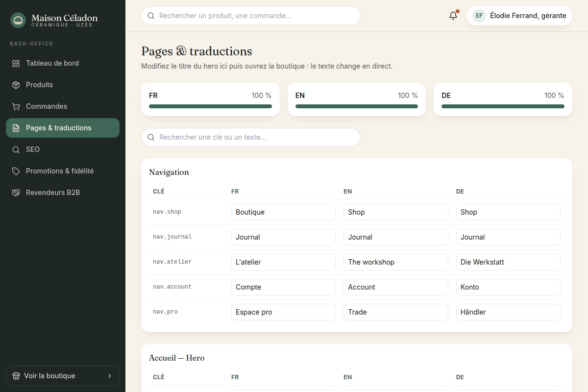The height and width of the screenshot is (392, 588).
Task: Go to the Produits section
Action: click(x=63, y=85)
